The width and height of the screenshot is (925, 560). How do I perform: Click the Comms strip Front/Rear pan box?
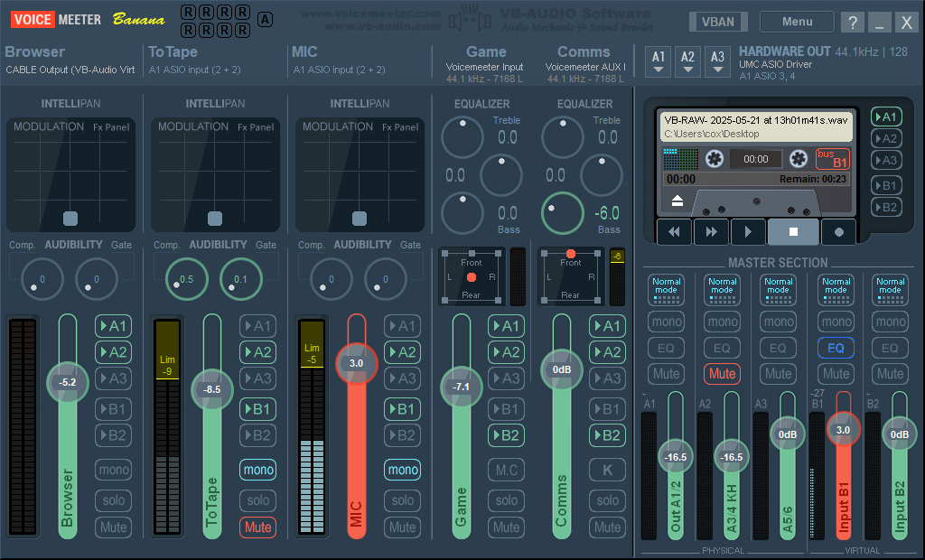point(571,276)
